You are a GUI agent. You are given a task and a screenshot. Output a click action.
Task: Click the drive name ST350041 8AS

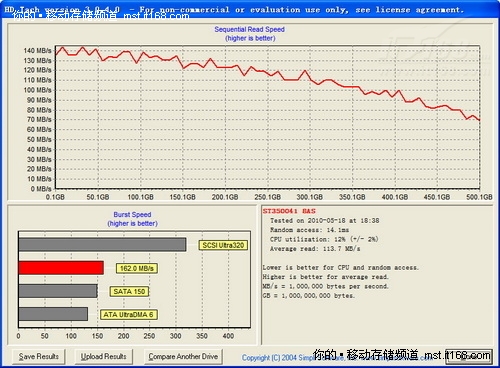(x=289, y=211)
